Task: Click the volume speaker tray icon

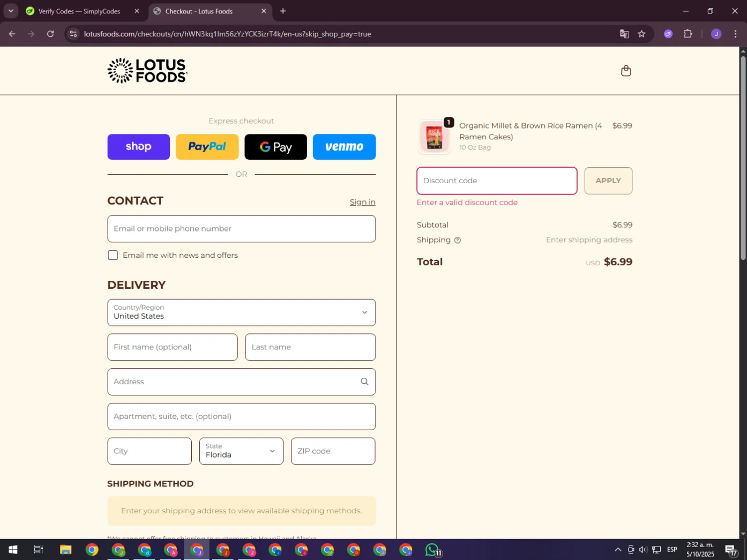Action: coord(643,550)
